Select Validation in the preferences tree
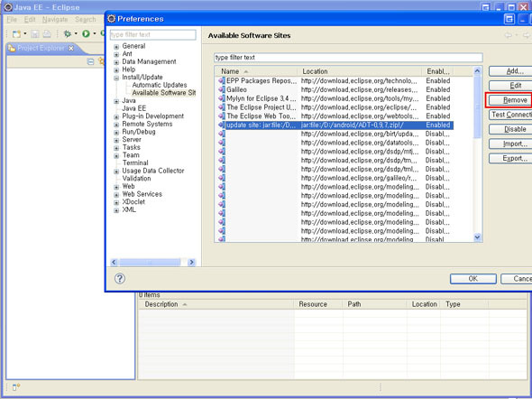 pos(136,179)
